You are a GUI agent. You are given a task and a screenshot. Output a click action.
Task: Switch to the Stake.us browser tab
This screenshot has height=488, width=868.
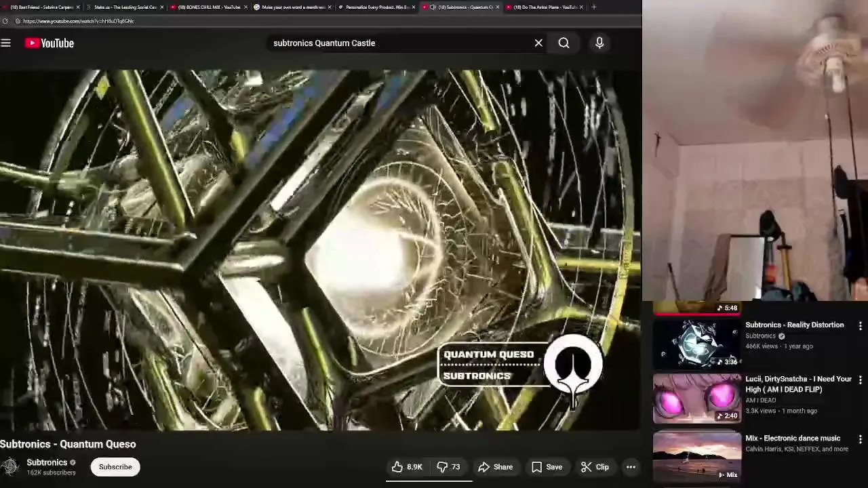click(x=125, y=7)
